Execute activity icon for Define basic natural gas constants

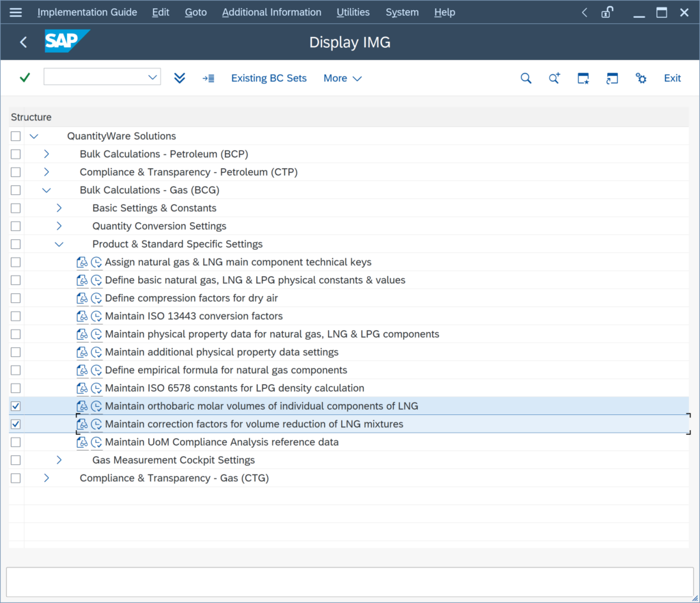point(96,280)
